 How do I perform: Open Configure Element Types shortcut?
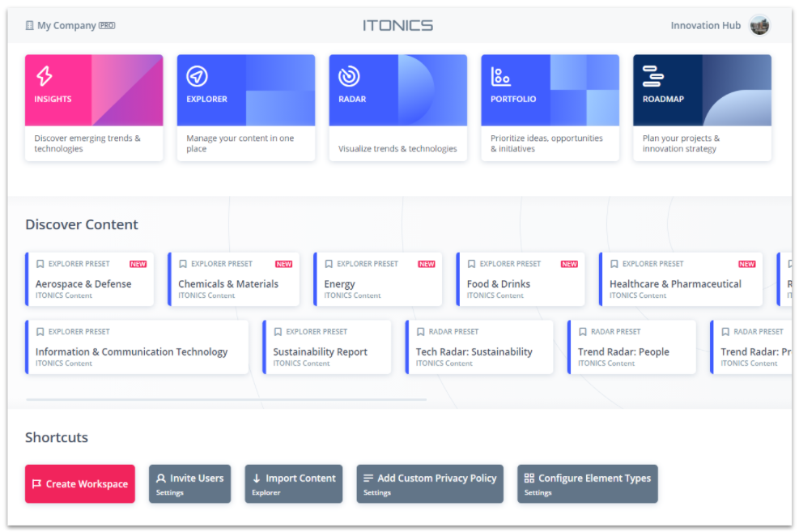(588, 483)
